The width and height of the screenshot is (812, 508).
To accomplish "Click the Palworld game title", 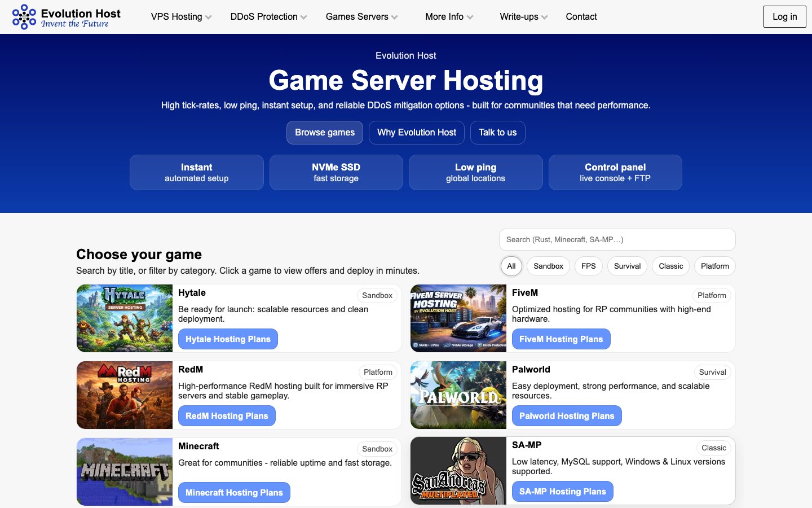I will [531, 370].
